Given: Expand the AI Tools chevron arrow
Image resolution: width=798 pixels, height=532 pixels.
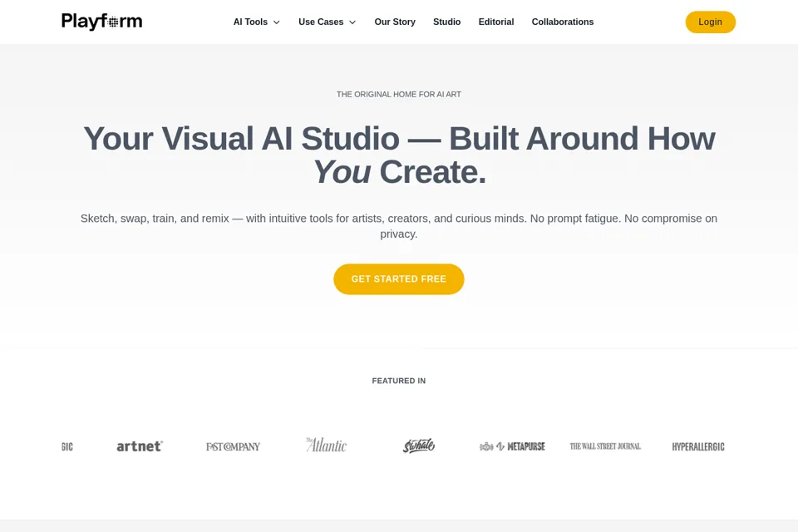Looking at the screenshot, I should click(x=276, y=22).
